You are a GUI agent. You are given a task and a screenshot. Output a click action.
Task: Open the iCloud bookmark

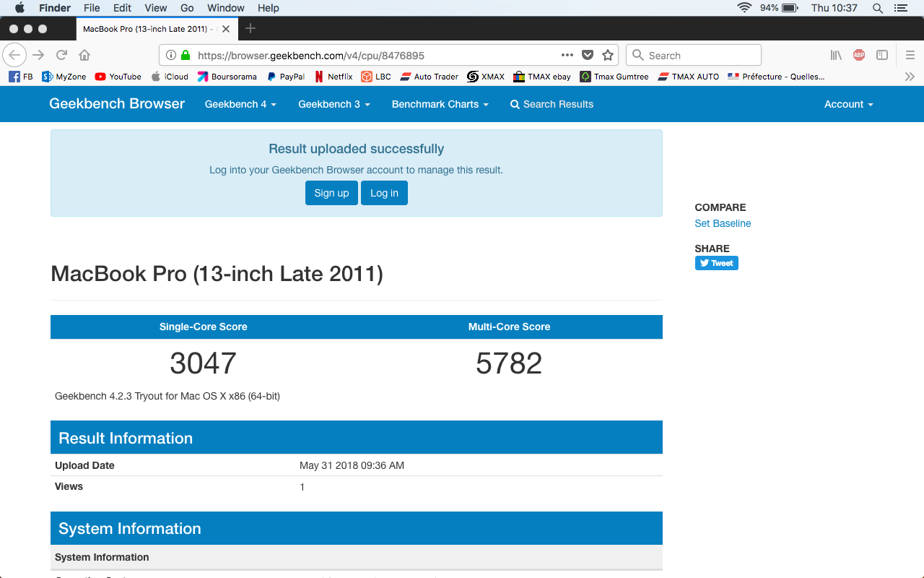tap(170, 77)
